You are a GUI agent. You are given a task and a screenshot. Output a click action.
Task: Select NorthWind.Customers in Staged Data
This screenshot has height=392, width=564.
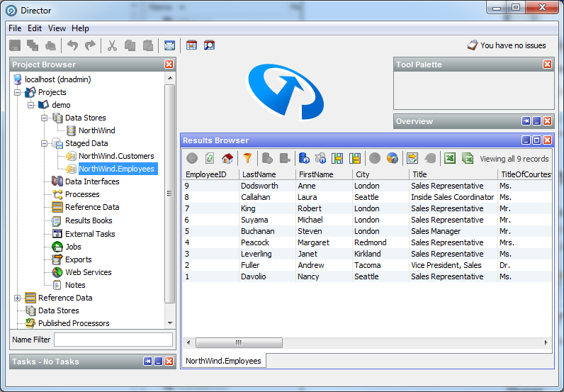(x=116, y=156)
